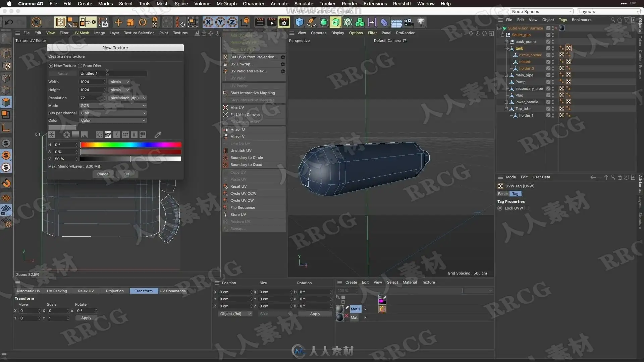Click the Object Manager search magnifier icon
644x362 pixels.
[613, 20]
